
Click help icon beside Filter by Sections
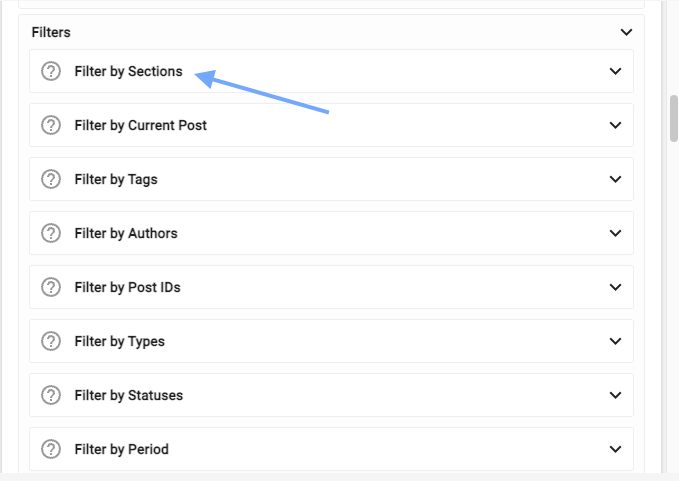click(51, 72)
